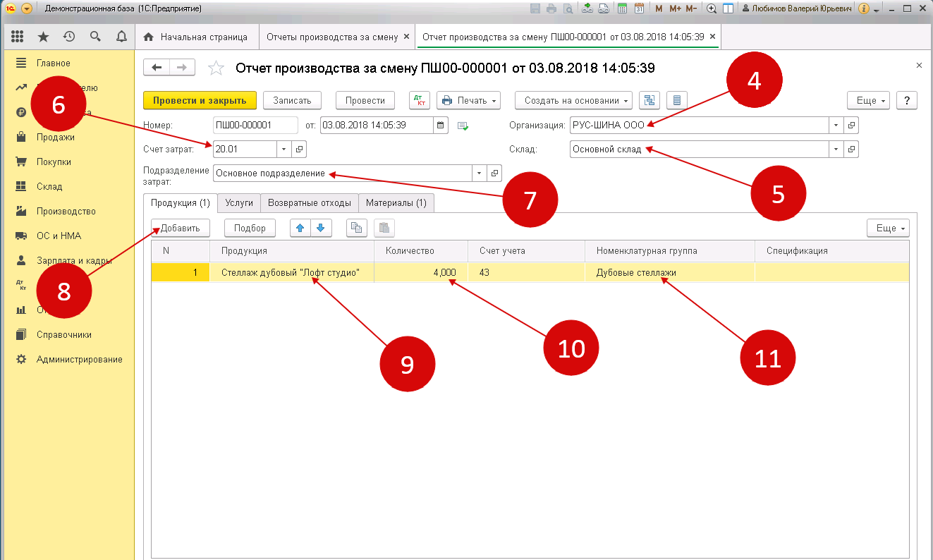Switch to the Продукция (1) tab

click(x=180, y=202)
